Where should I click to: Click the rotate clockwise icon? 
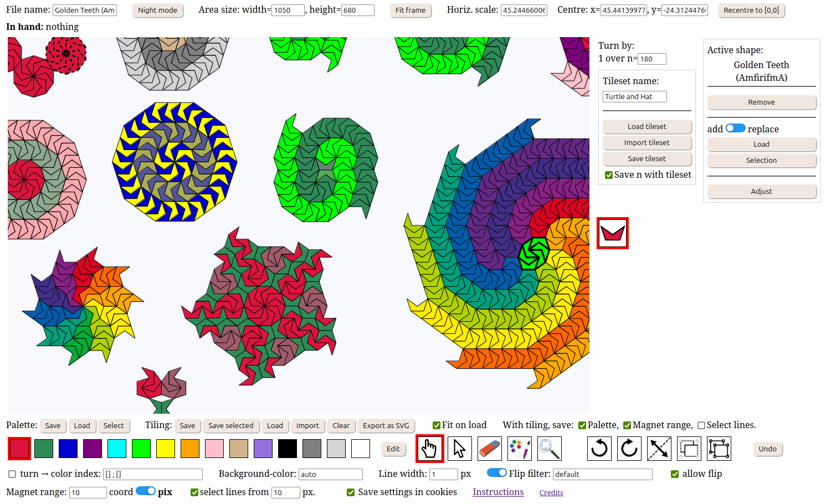coord(629,449)
